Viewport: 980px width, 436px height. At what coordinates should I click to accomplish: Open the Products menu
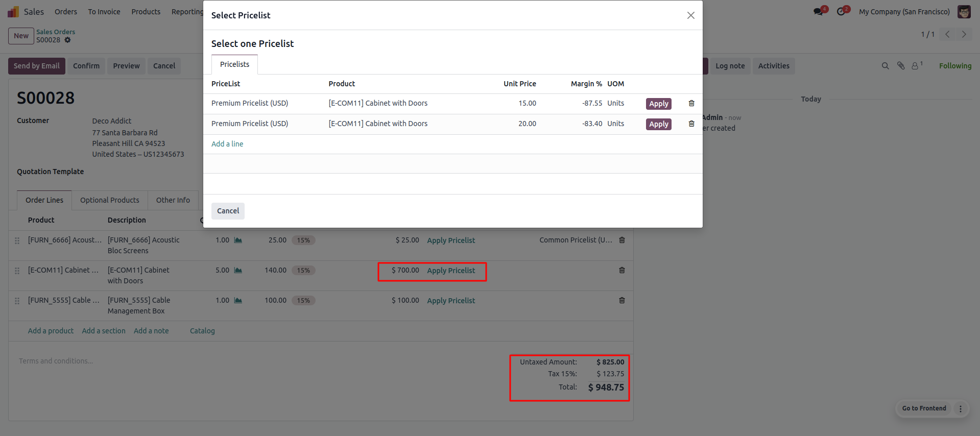tap(146, 12)
